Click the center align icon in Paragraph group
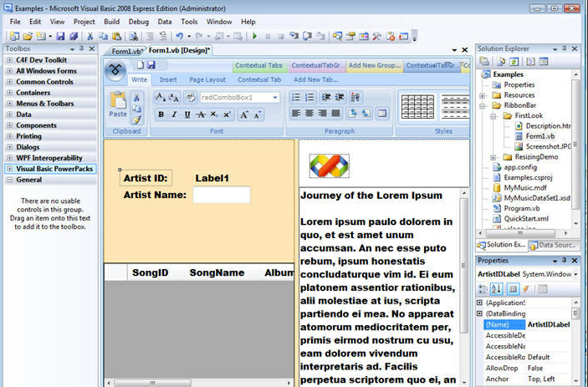Screen dimensions: 588x387 pyautogui.click(x=309, y=113)
